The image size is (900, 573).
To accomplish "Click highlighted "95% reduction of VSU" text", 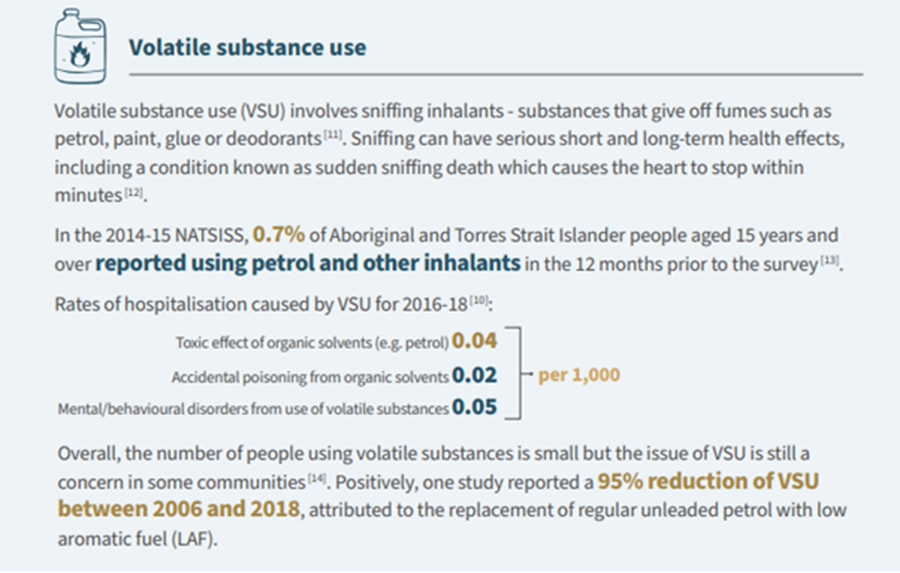I will (708, 481).
